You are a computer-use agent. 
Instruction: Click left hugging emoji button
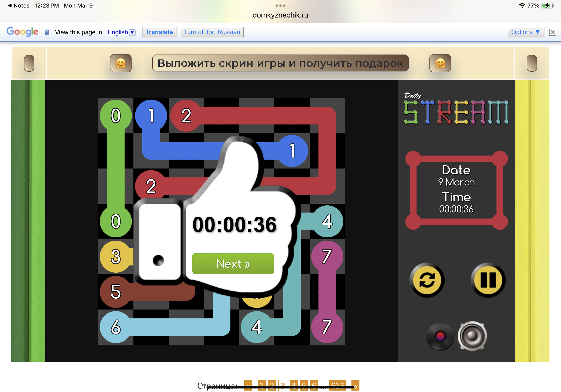121,63
